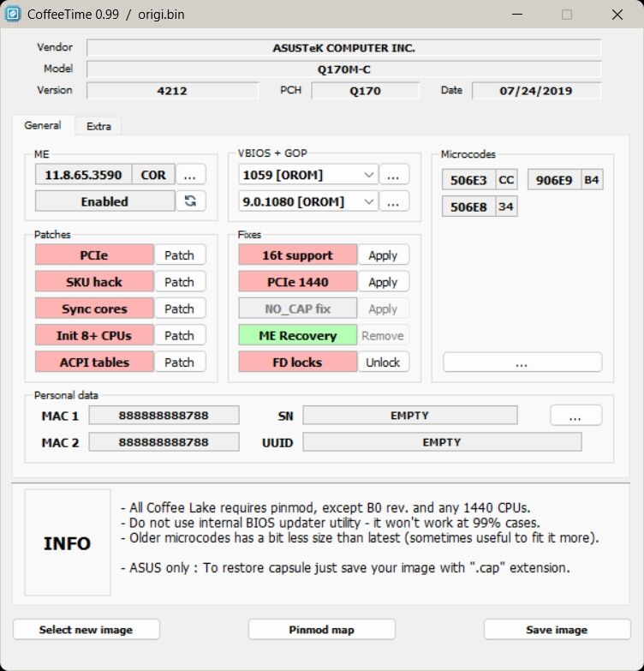Select microcode entry 906E9
Viewport: 644px width, 671px height.
554,180
